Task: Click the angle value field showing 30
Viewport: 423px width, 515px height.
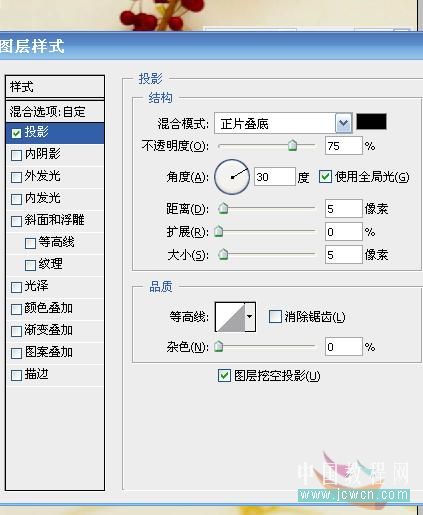Action: 275,177
